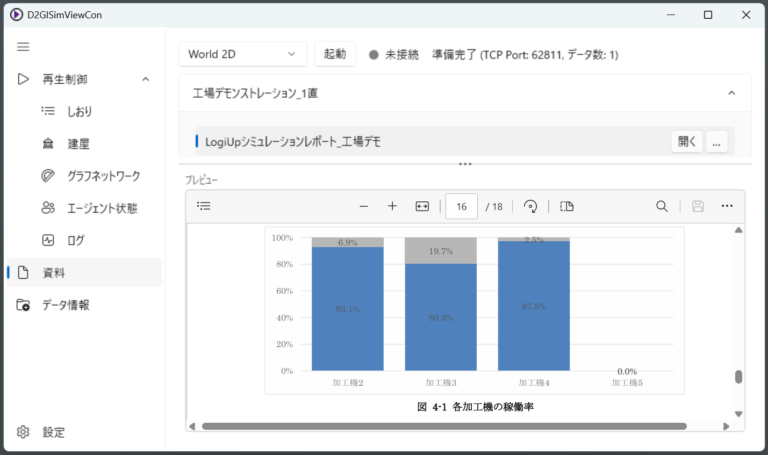Click the D2GISimViewCon app icon in title bar
This screenshot has width=768, height=455.
pos(16,15)
